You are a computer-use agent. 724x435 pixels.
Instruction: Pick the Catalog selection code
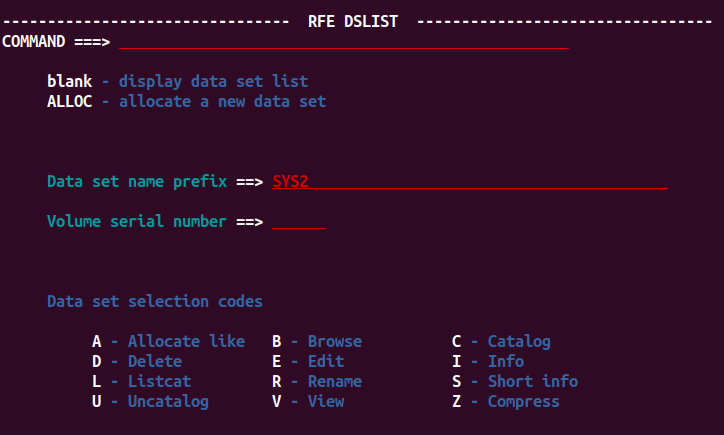(501, 342)
